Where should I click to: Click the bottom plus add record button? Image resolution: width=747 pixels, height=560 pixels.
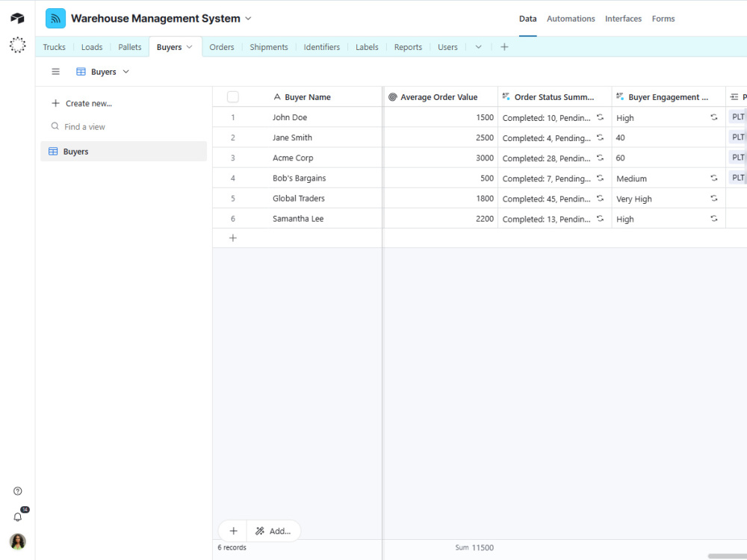[x=233, y=530]
